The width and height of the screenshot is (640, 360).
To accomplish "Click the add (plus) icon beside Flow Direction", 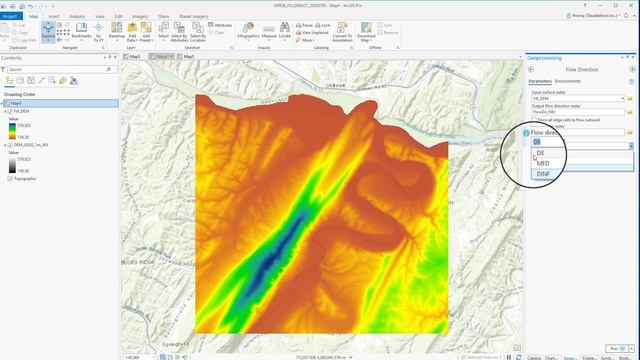I will coord(632,69).
